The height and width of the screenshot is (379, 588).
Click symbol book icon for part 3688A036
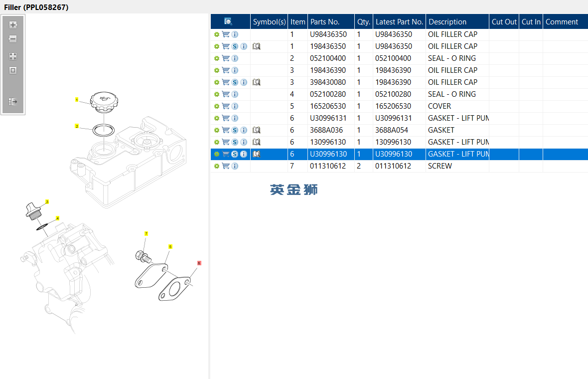pos(257,130)
